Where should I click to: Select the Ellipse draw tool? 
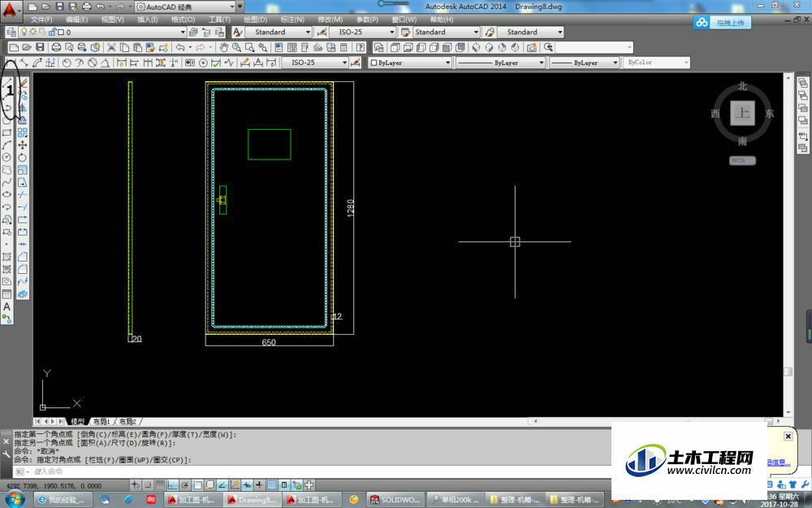pos(6,194)
